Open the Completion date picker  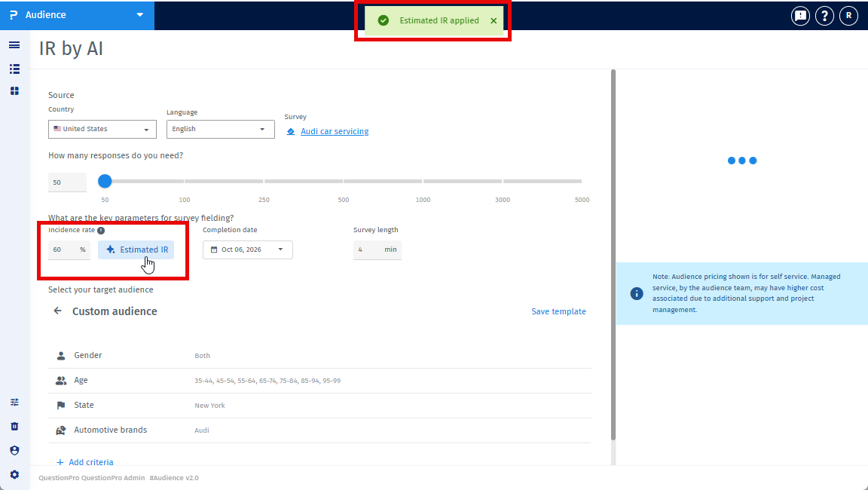click(x=247, y=250)
